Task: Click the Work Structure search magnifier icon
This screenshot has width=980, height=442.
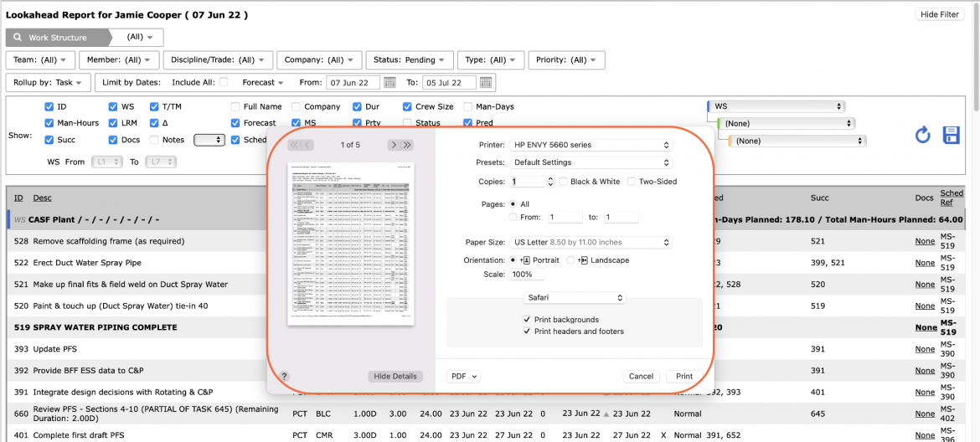Action: click(x=18, y=38)
